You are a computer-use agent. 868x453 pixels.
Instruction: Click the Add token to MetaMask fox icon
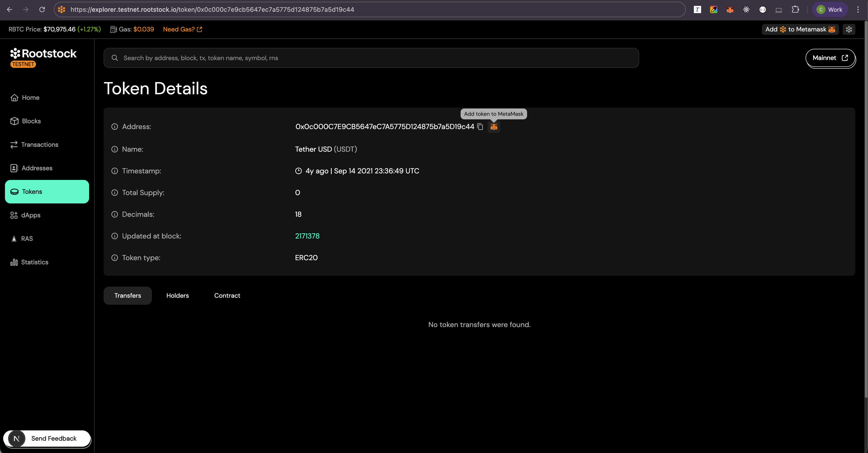pyautogui.click(x=494, y=127)
